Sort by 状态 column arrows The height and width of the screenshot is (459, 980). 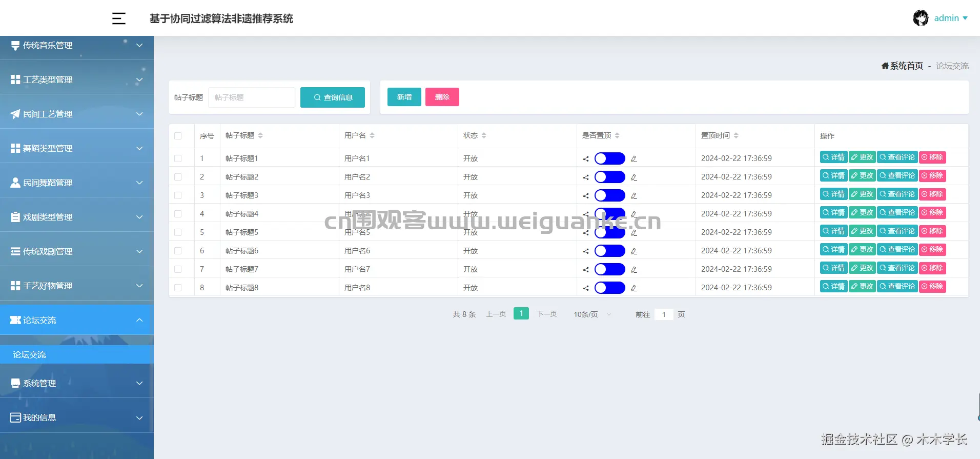(484, 135)
